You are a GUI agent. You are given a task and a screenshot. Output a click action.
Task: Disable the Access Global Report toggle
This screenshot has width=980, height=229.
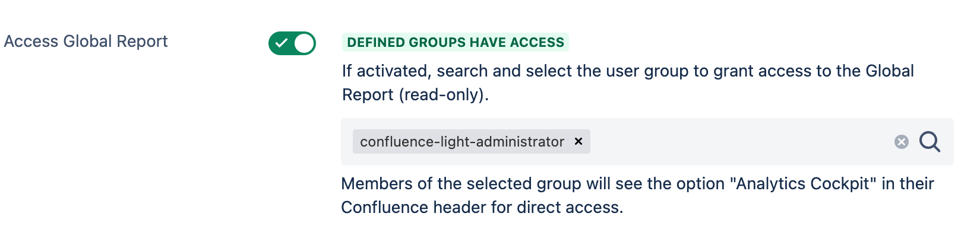pyautogui.click(x=292, y=43)
